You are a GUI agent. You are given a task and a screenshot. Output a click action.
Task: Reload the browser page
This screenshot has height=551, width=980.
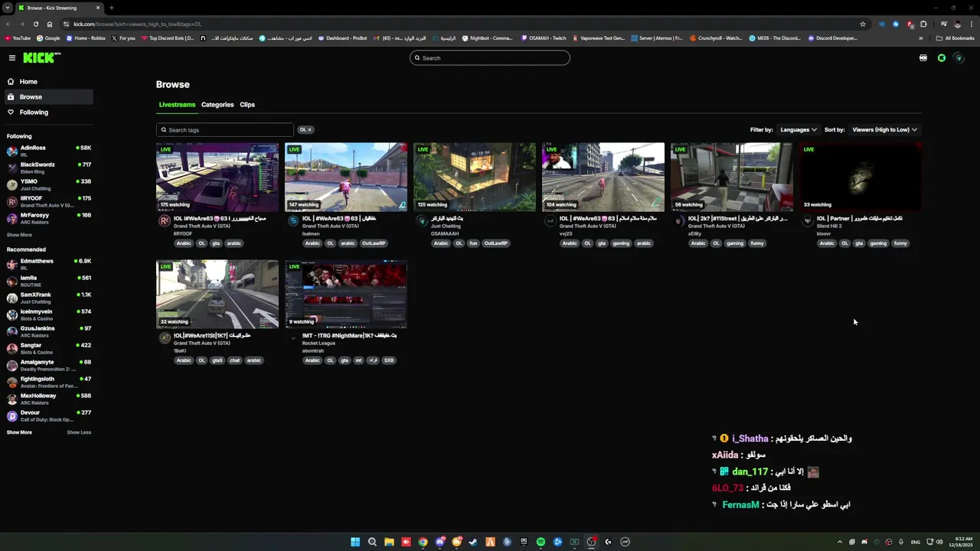click(x=35, y=24)
